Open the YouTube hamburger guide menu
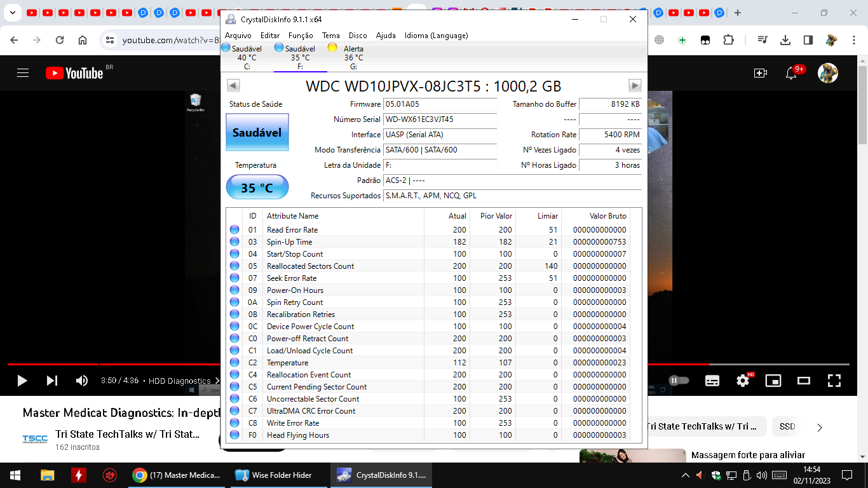 pos(23,73)
